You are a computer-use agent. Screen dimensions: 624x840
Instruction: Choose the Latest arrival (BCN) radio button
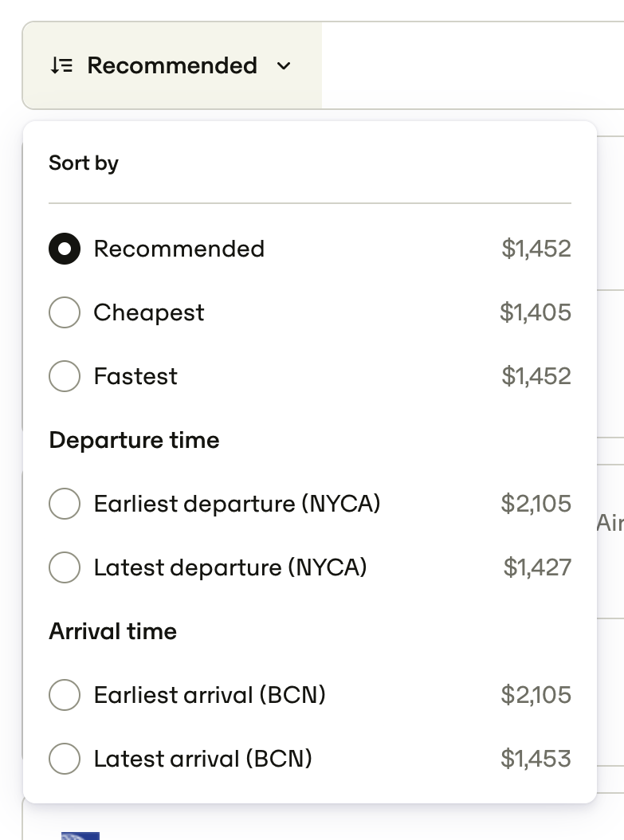[x=65, y=759]
